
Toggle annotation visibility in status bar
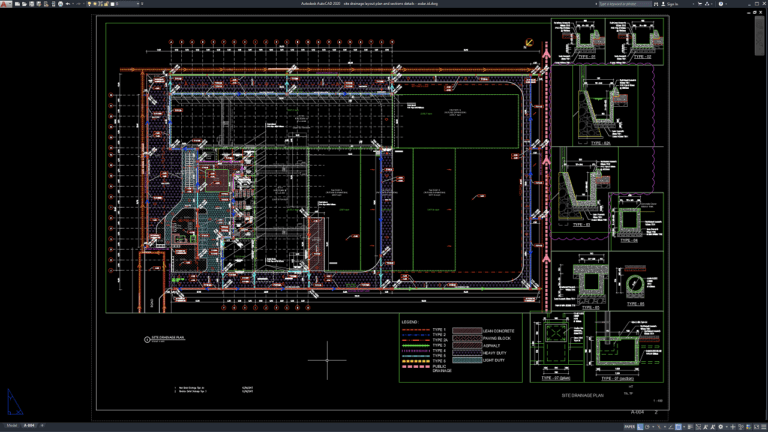[705, 427]
